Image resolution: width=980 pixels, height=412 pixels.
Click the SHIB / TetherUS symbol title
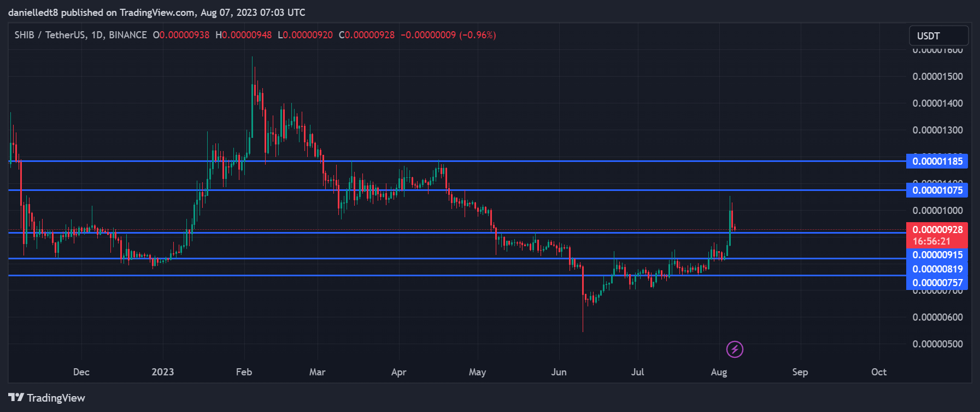(50, 35)
